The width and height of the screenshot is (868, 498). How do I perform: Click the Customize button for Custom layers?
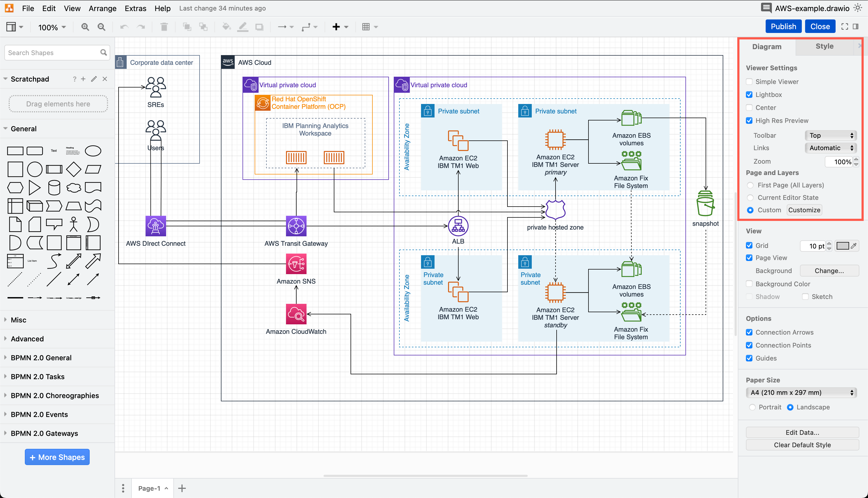pyautogui.click(x=804, y=210)
